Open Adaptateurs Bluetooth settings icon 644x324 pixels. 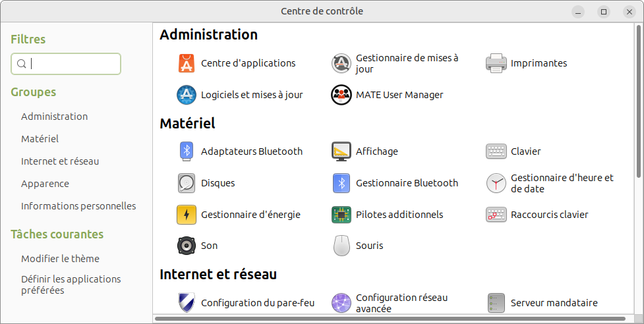(187, 151)
